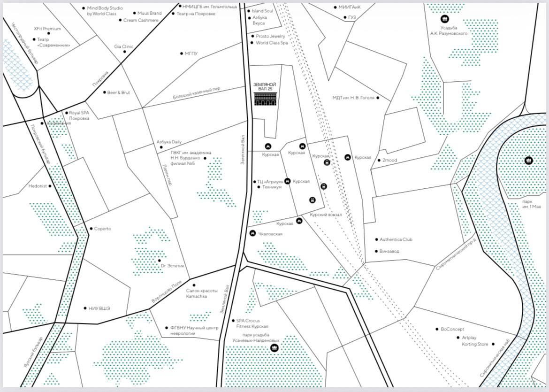
Task: Click the НИУ ВШЭ map marker
Action: coord(85,308)
